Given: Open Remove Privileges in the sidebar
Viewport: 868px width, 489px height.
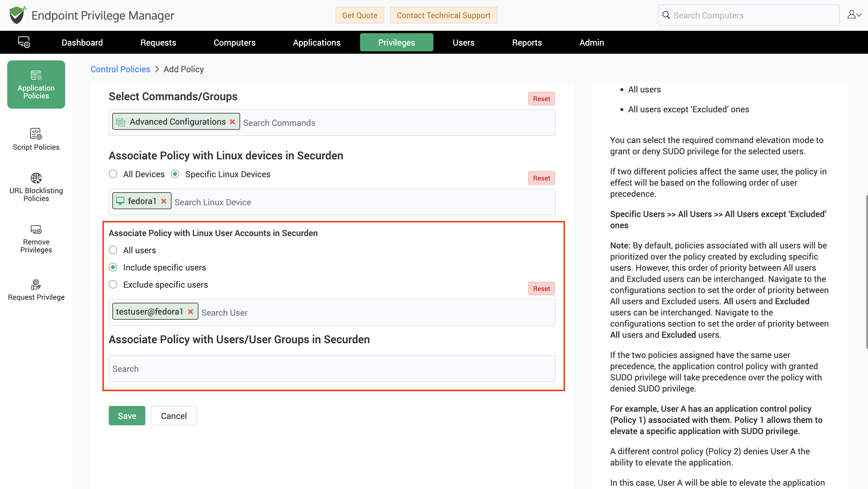Looking at the screenshot, I should (x=36, y=239).
